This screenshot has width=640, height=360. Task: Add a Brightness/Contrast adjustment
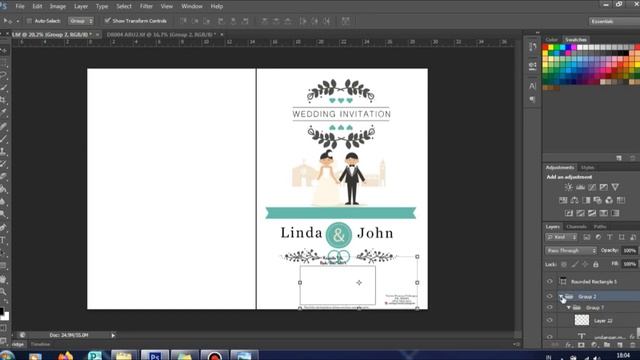568,187
